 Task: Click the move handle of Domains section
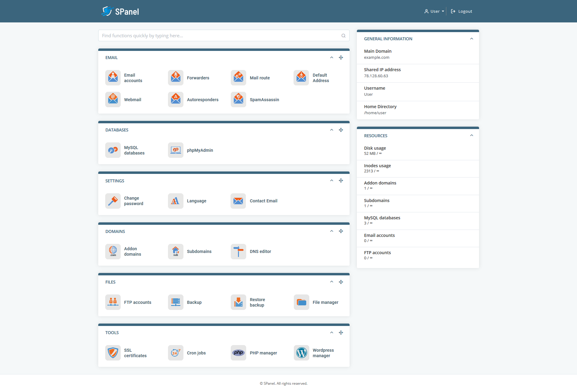click(341, 231)
